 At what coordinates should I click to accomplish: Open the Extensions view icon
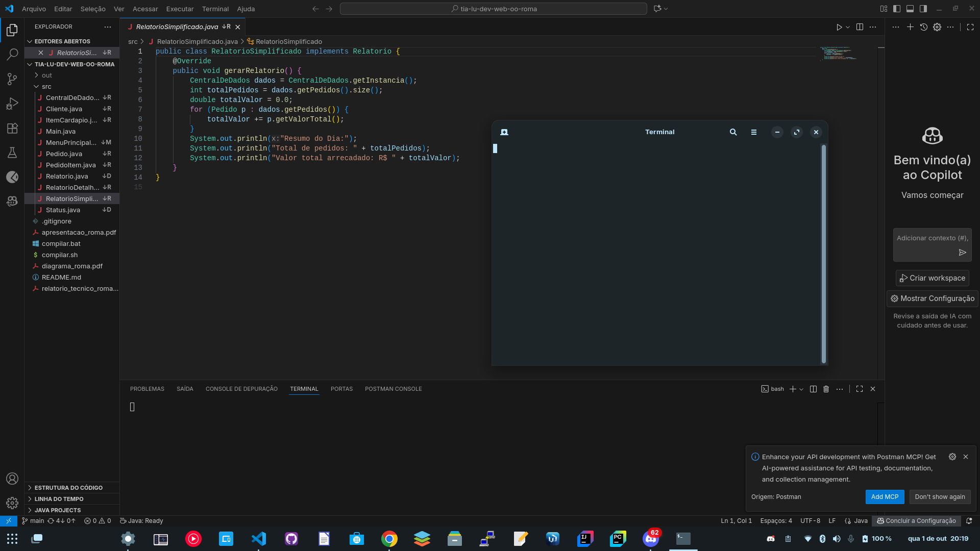click(x=12, y=128)
